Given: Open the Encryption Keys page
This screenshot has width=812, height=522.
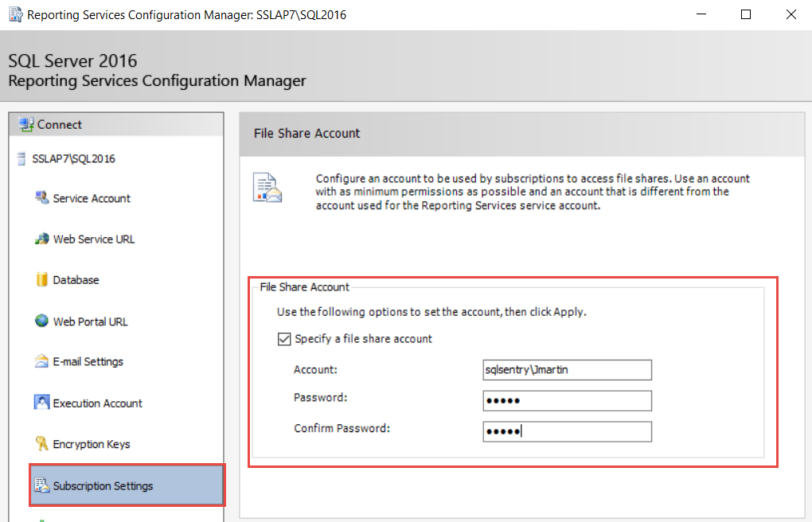Looking at the screenshot, I should click(91, 444).
